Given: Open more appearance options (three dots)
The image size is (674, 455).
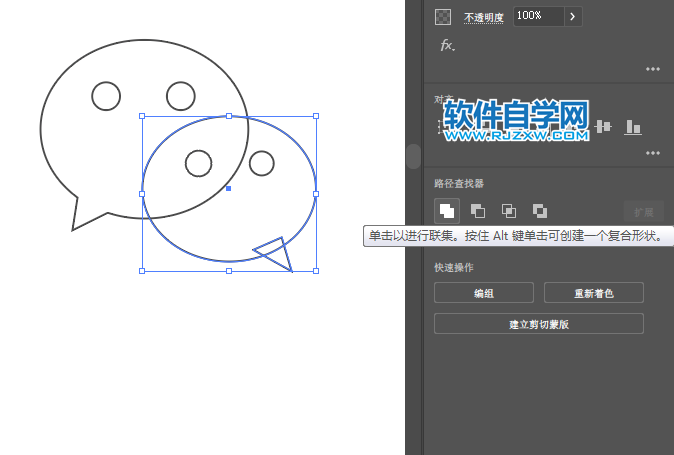Looking at the screenshot, I should point(653,69).
